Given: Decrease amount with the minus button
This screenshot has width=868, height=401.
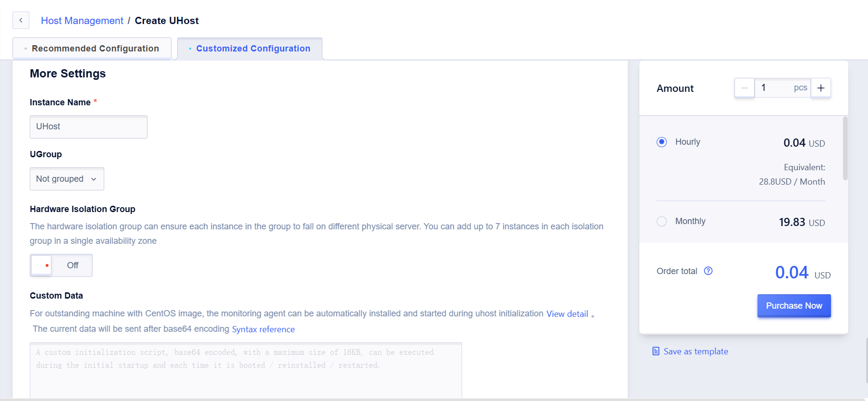Looking at the screenshot, I should click(x=745, y=88).
